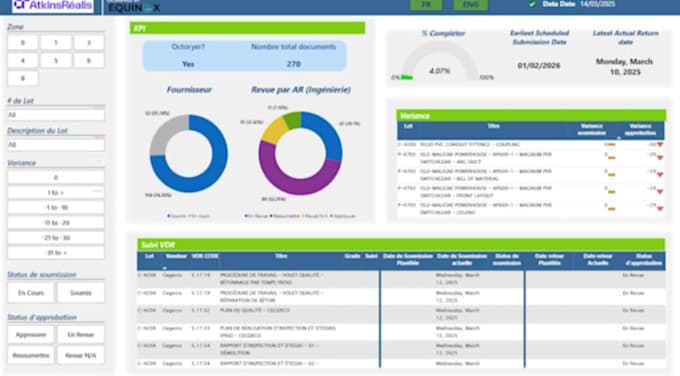The width and height of the screenshot is (680, 376).
Task: Click Variance soumission column header
Action: click(592, 129)
